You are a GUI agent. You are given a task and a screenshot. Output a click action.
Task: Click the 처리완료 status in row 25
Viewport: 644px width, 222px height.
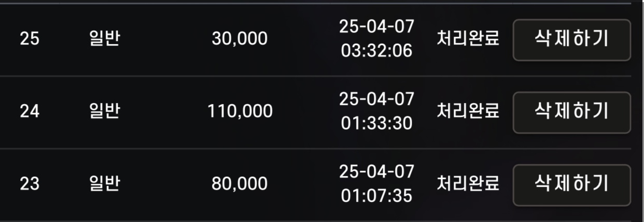pyautogui.click(x=468, y=39)
